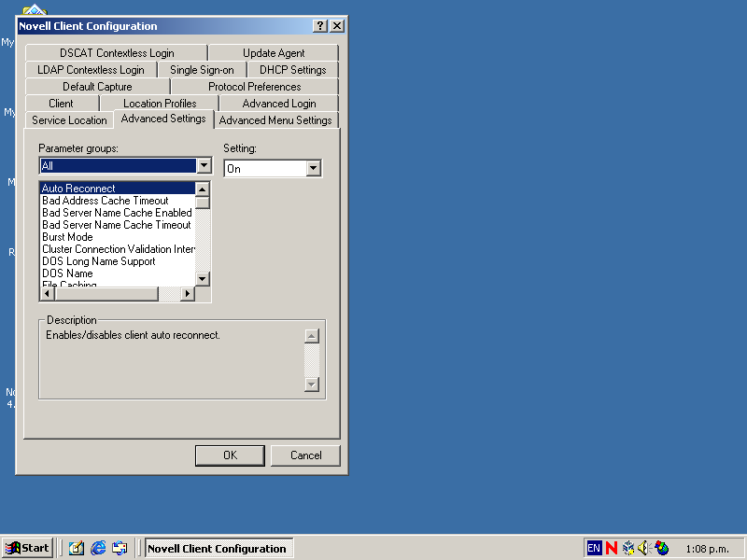Screen dimensions: 747x560
Task: Click the parameter list horizontal scroll thumb
Action: click(106, 294)
